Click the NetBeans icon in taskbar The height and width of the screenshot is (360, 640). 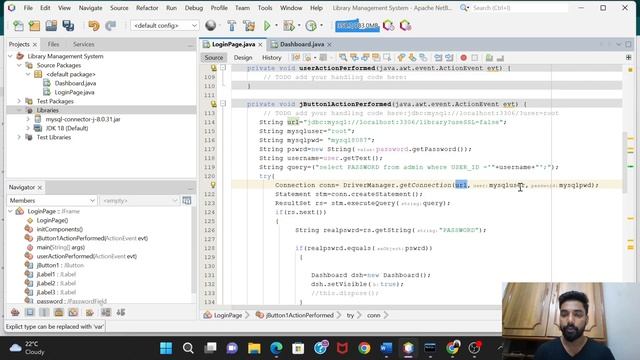point(408,348)
